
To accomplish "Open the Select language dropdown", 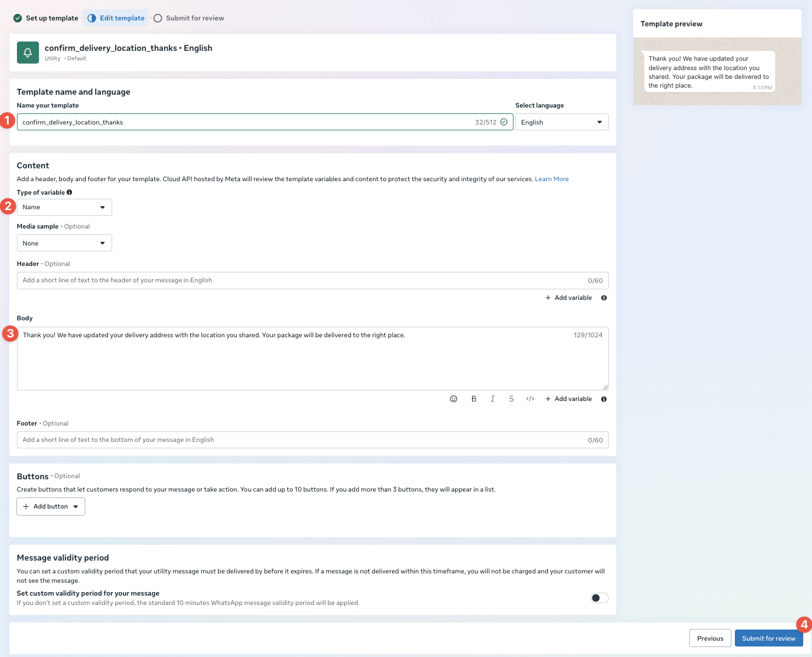I will click(561, 122).
